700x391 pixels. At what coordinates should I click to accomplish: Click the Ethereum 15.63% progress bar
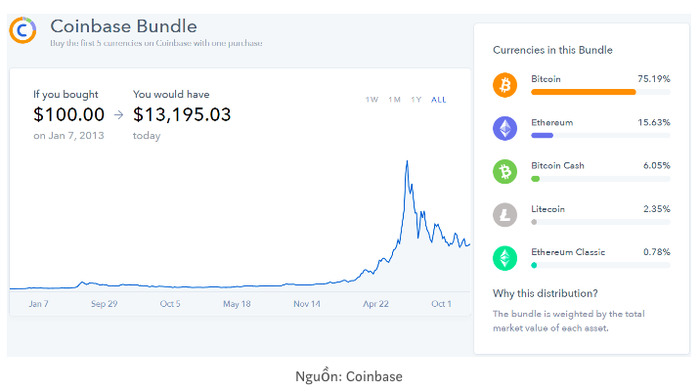tap(600, 135)
